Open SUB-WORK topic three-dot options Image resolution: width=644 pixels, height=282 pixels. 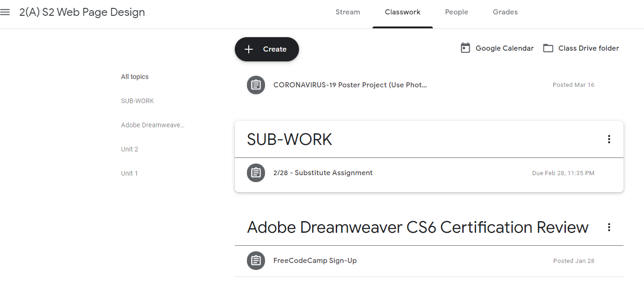(609, 139)
